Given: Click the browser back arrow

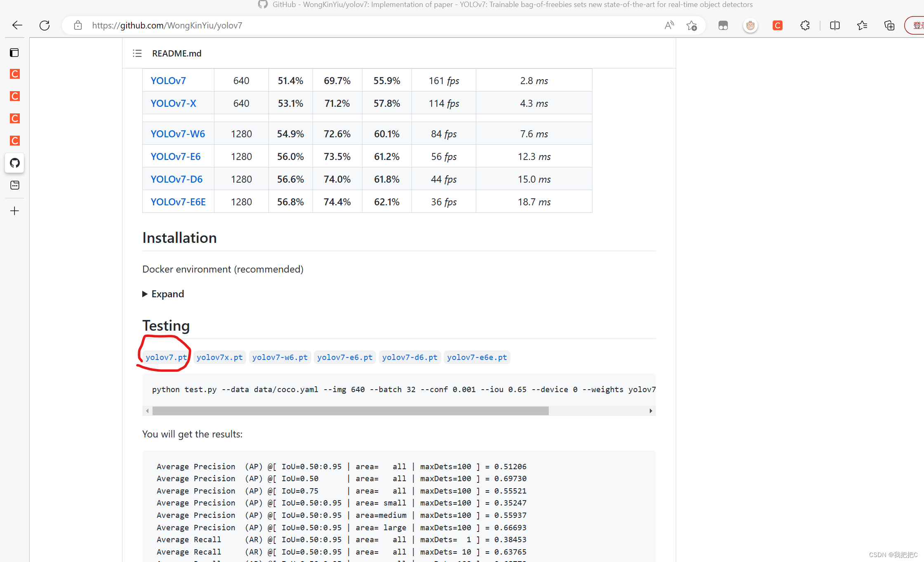Looking at the screenshot, I should 17,26.
